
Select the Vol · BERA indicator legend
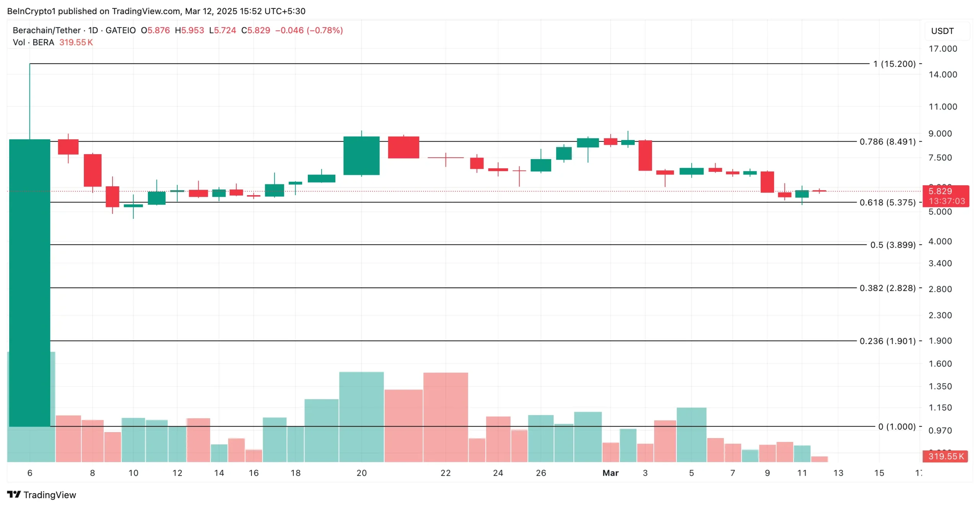33,42
